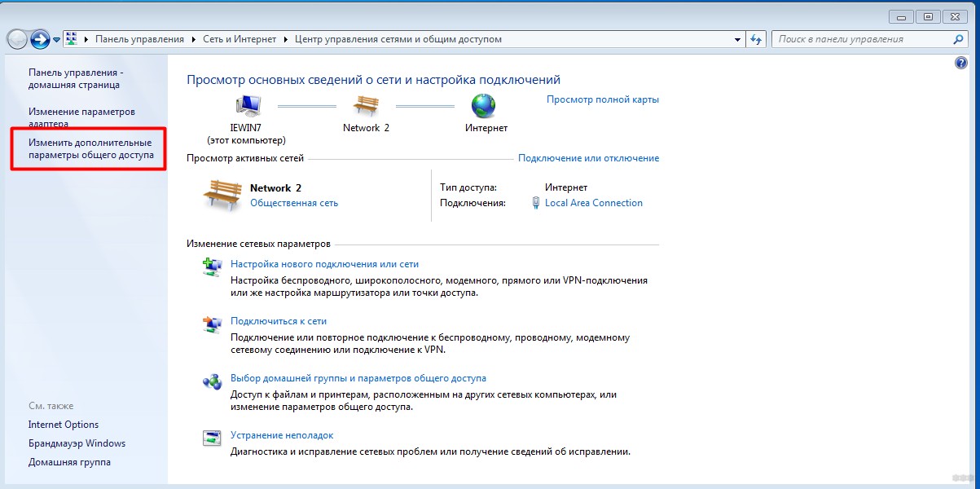Click the Internet globe icon
The width and height of the screenshot is (980, 489).
[x=484, y=105]
